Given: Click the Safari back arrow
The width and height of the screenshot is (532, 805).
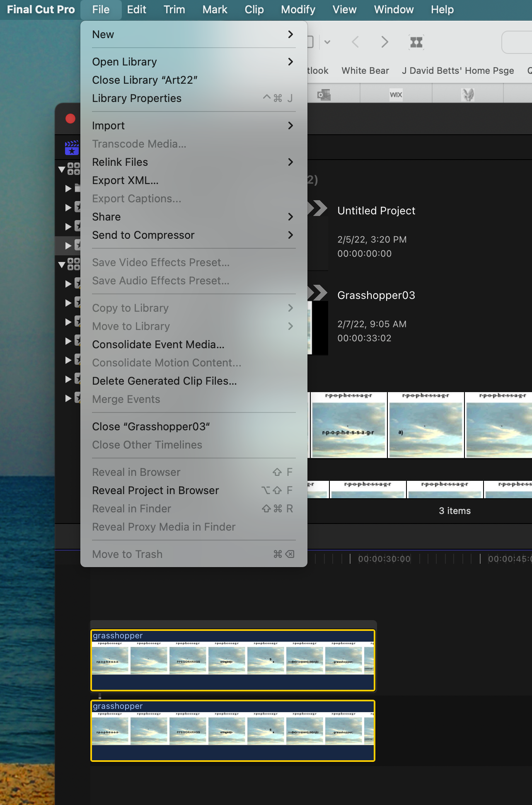Looking at the screenshot, I should click(x=355, y=42).
